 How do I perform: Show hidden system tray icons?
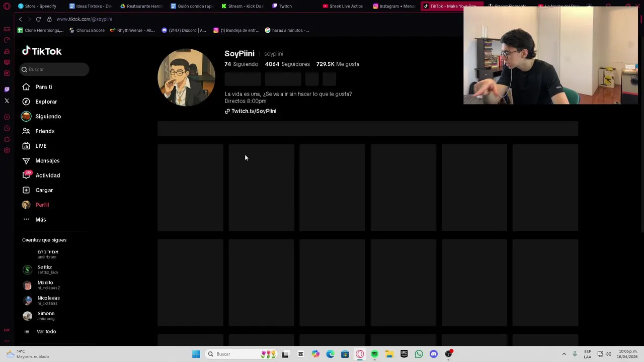tap(564, 354)
